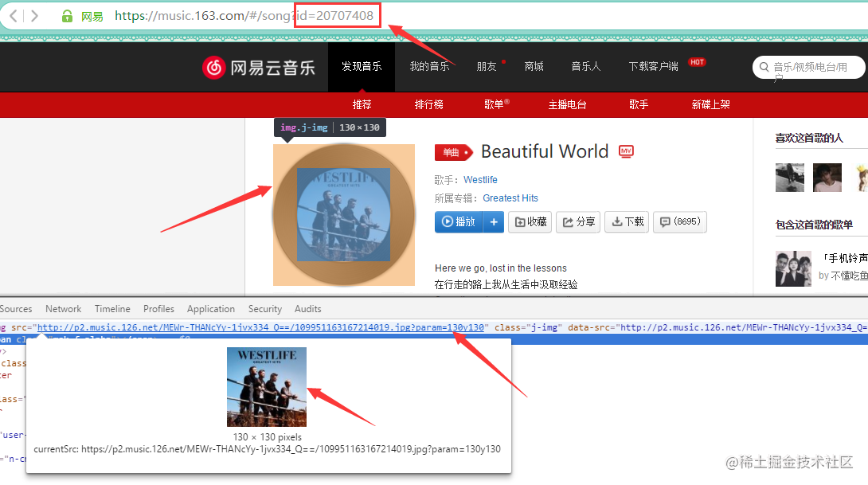Image resolution: width=868 pixels, height=485 pixels.
Task: Select the 推荐 sub-navigation item
Action: (x=362, y=104)
